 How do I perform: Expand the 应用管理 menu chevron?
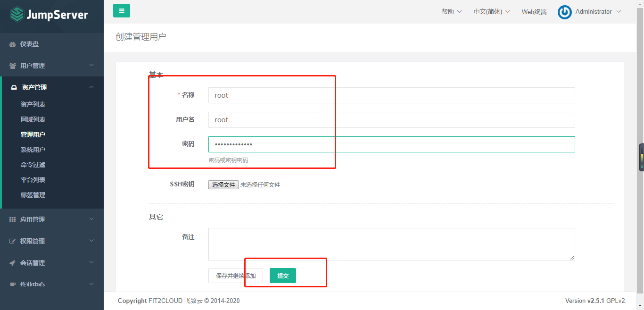tap(91, 219)
